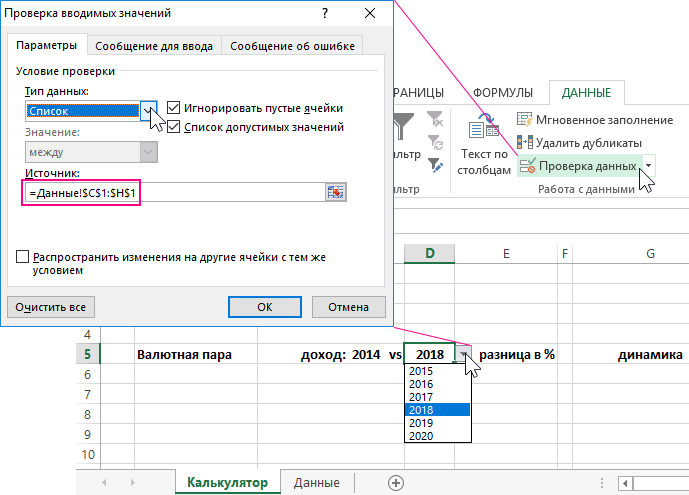Image resolution: width=689 pixels, height=495 pixels.
Task: Add a new sheet with plus icon
Action: click(396, 483)
